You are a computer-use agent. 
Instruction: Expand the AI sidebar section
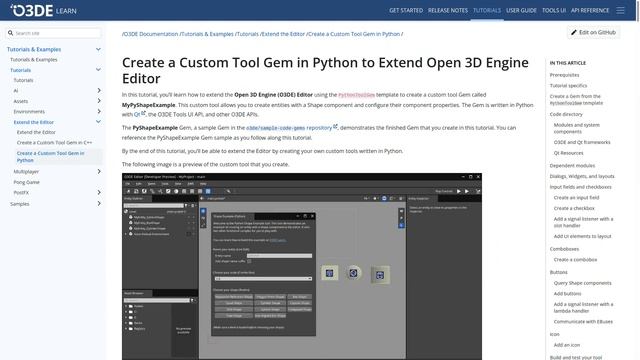point(99,90)
